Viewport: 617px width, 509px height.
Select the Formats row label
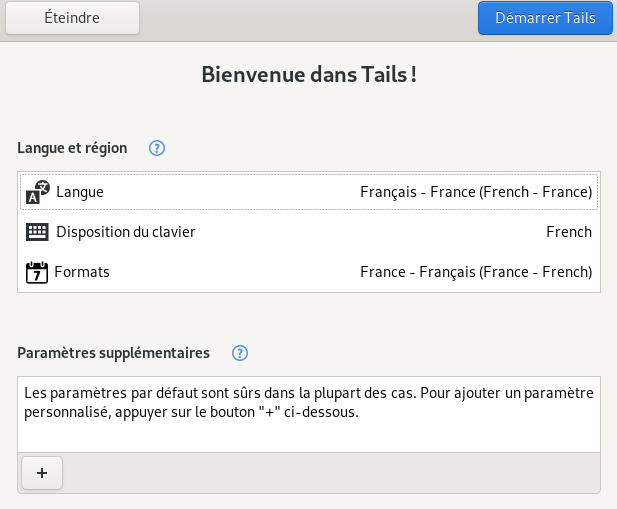82,272
